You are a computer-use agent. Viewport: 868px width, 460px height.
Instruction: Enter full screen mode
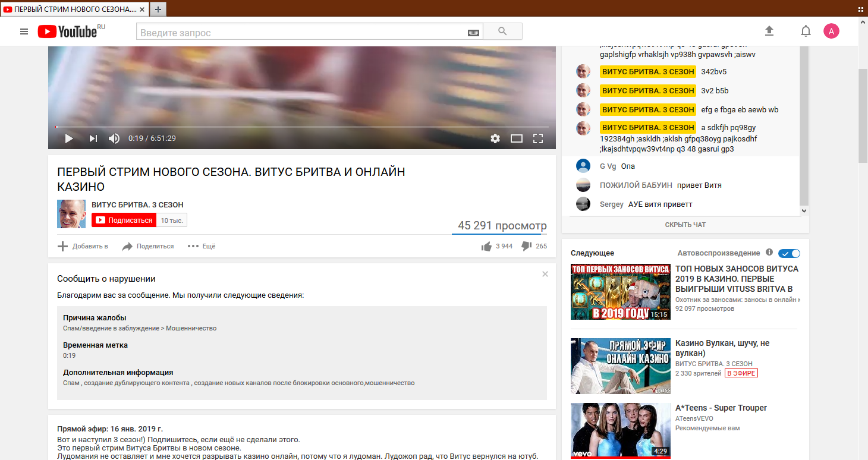(x=538, y=138)
